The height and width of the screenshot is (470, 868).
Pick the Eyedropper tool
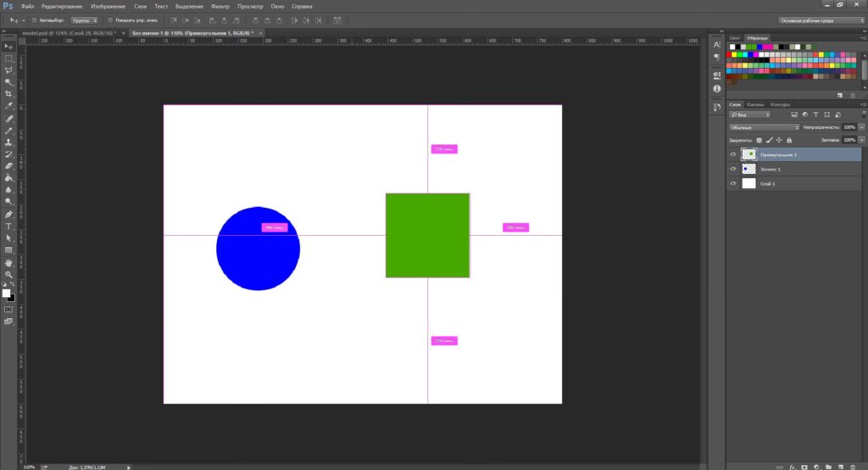(x=8, y=106)
